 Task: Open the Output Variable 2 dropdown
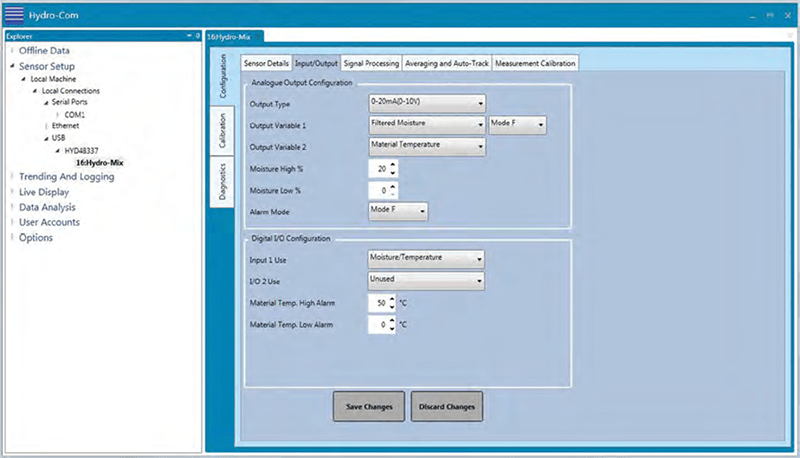427,146
